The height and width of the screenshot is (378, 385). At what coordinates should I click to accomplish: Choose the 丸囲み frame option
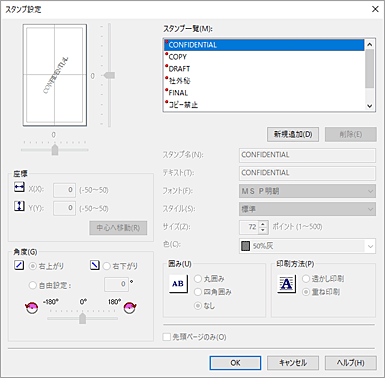coord(198,279)
